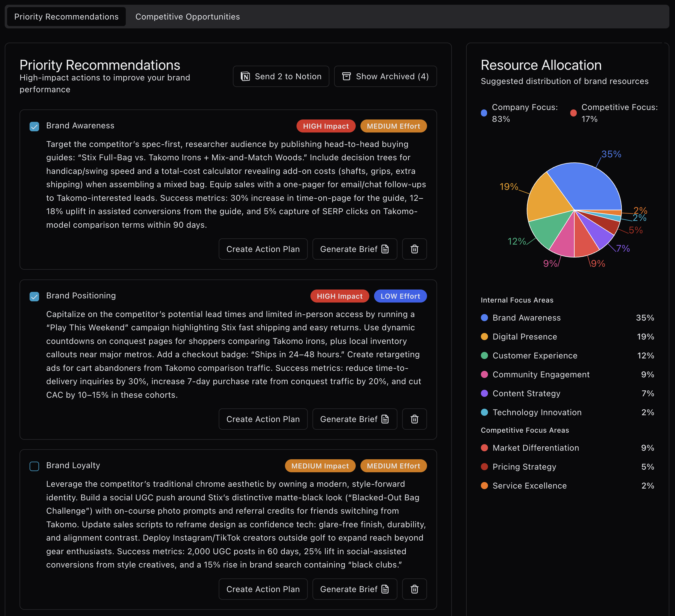The width and height of the screenshot is (675, 616).
Task: Click the archive box icon beside Show Archived
Action: click(347, 76)
